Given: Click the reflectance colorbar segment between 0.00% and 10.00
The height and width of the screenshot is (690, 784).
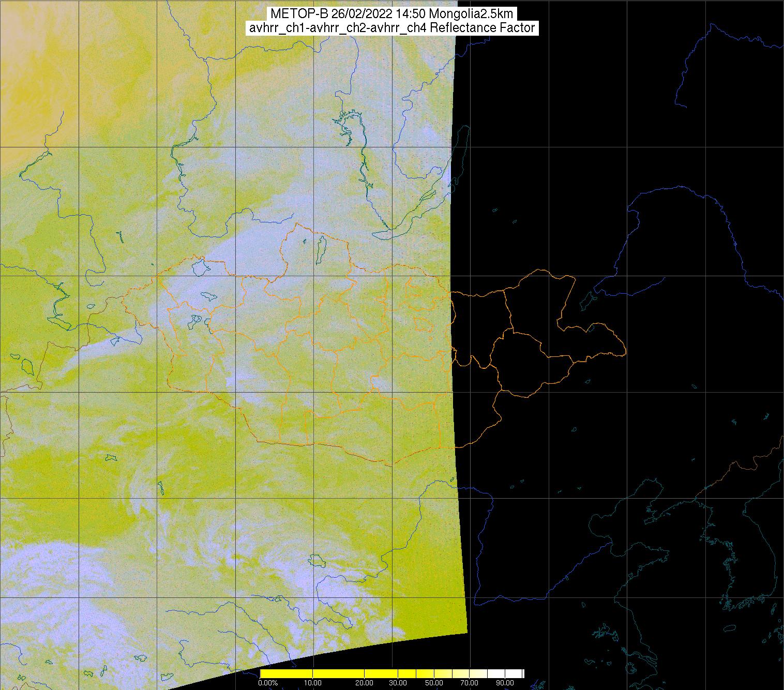Looking at the screenshot, I should pos(287,673).
